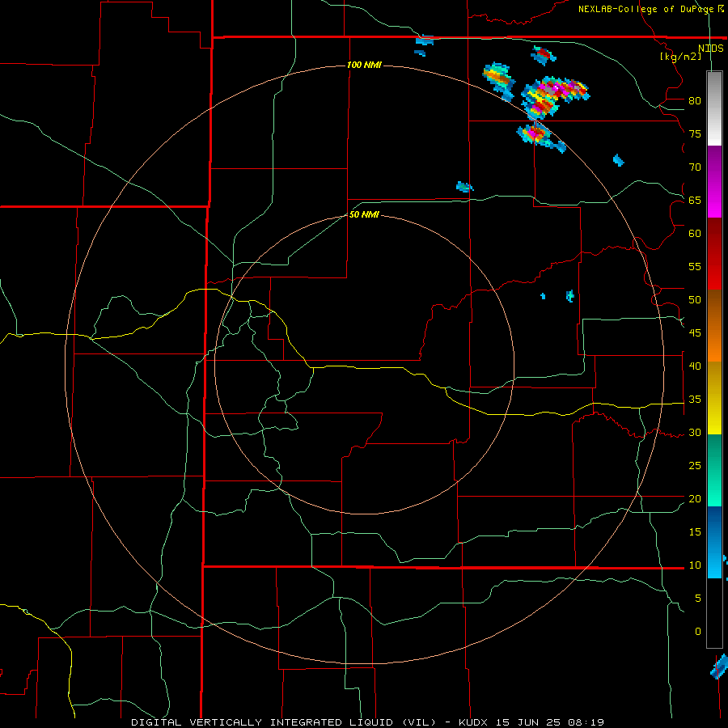Click the "55" value on the color scale

tap(695, 266)
